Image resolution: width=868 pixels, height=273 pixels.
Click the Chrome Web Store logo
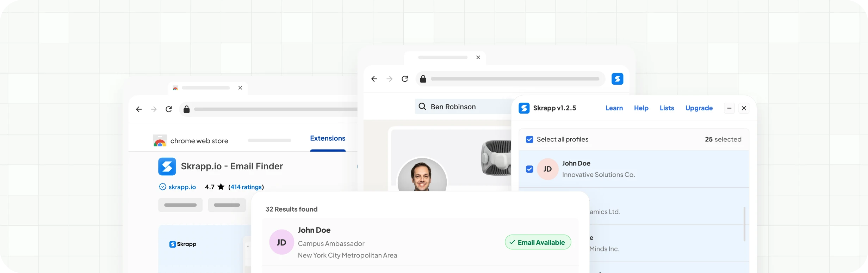click(x=160, y=141)
